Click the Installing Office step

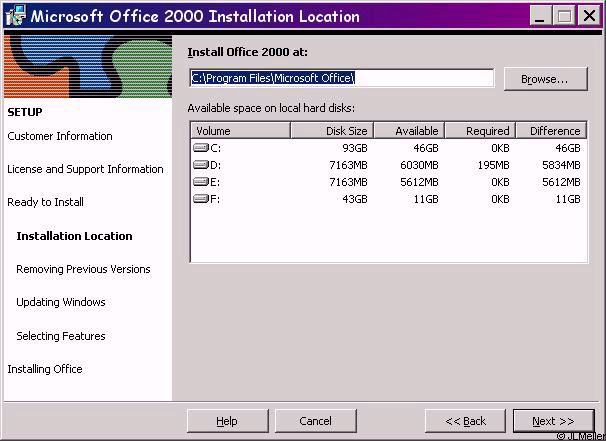tap(45, 369)
